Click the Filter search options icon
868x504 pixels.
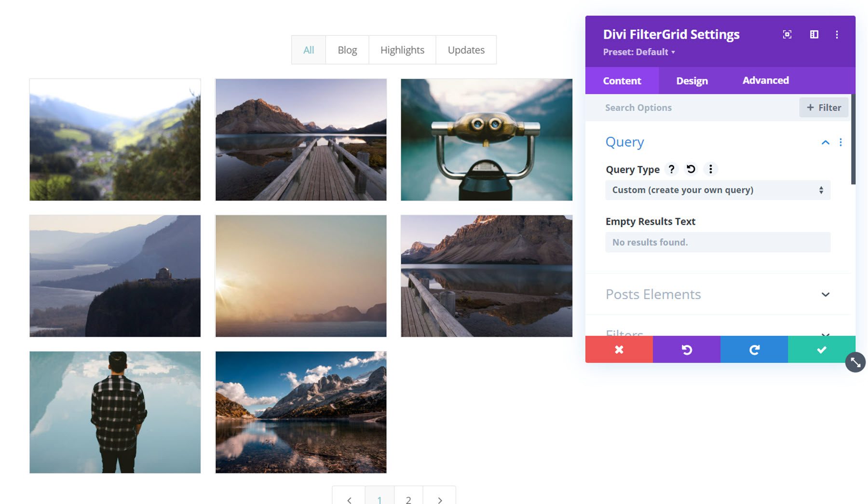click(824, 108)
